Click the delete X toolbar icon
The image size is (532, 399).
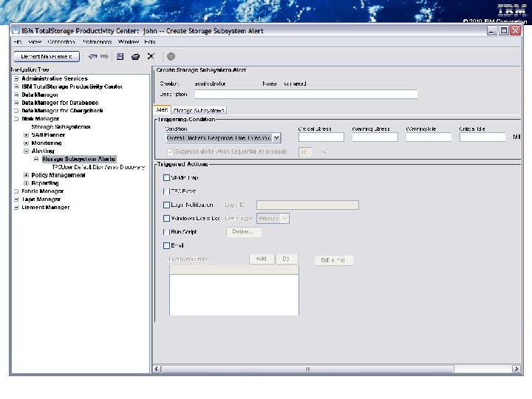151,56
